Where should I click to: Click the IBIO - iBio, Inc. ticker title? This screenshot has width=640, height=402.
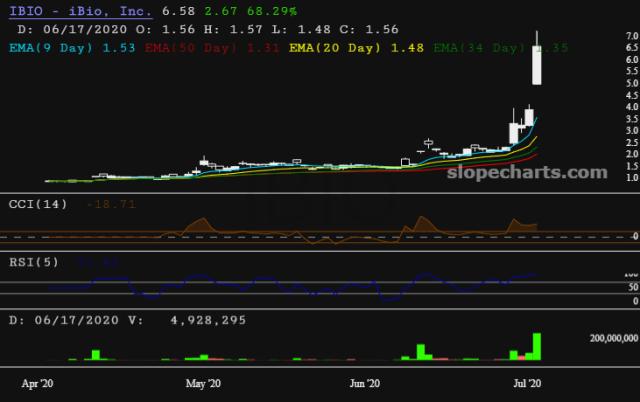click(x=80, y=11)
